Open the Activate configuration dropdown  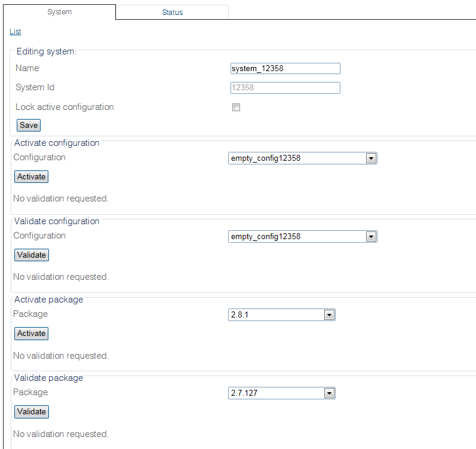pyautogui.click(x=303, y=158)
